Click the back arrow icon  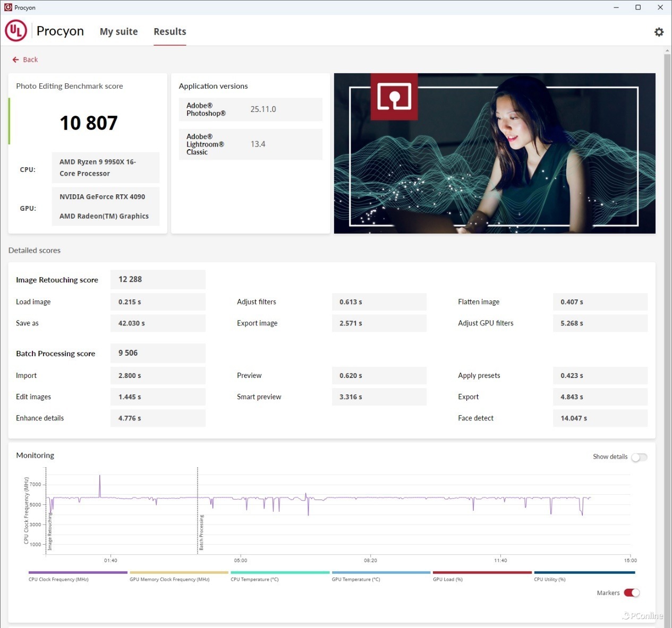coord(15,59)
